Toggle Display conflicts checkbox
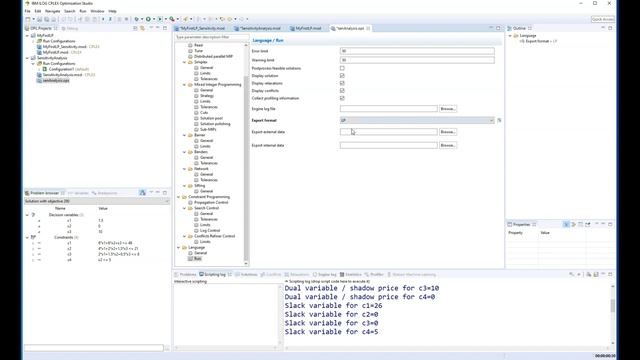Screen dimensions: 640x360 point(342,91)
